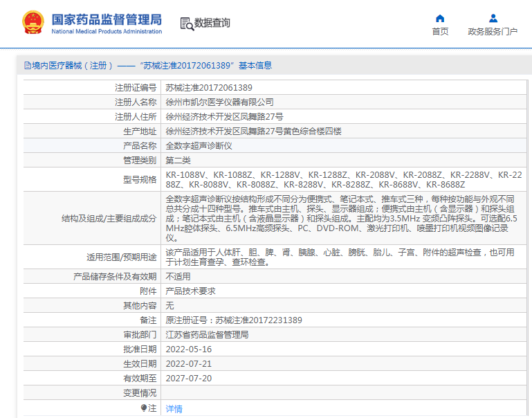Click 国家药品监督管理局 site title
Image resolution: width=532 pixels, height=418 pixels.
pos(107,19)
